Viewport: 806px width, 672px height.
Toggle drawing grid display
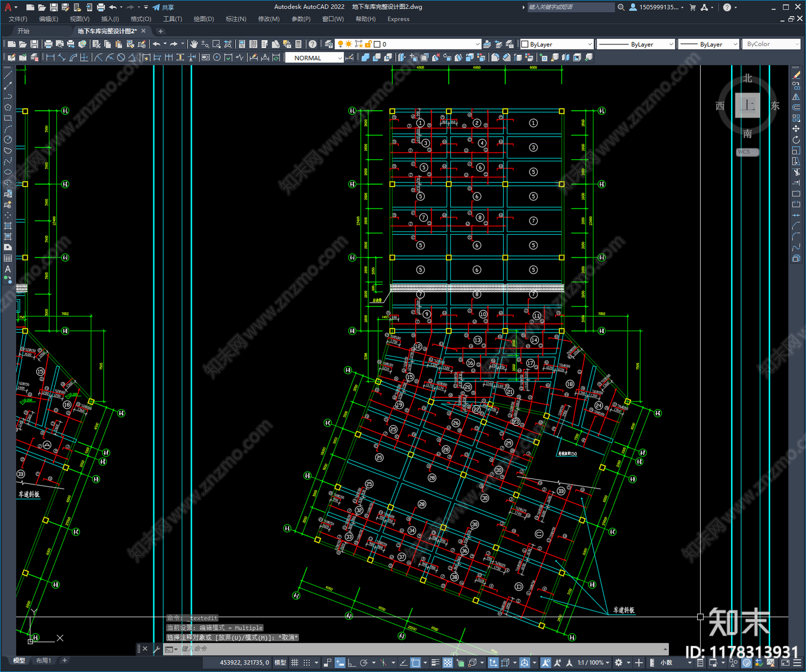click(x=295, y=663)
